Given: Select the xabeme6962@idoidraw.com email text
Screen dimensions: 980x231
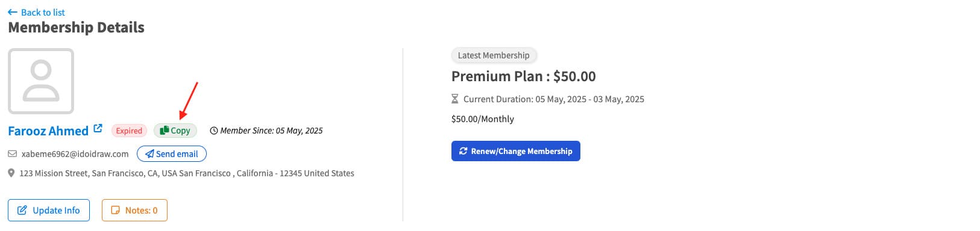Looking at the screenshot, I should pos(75,154).
